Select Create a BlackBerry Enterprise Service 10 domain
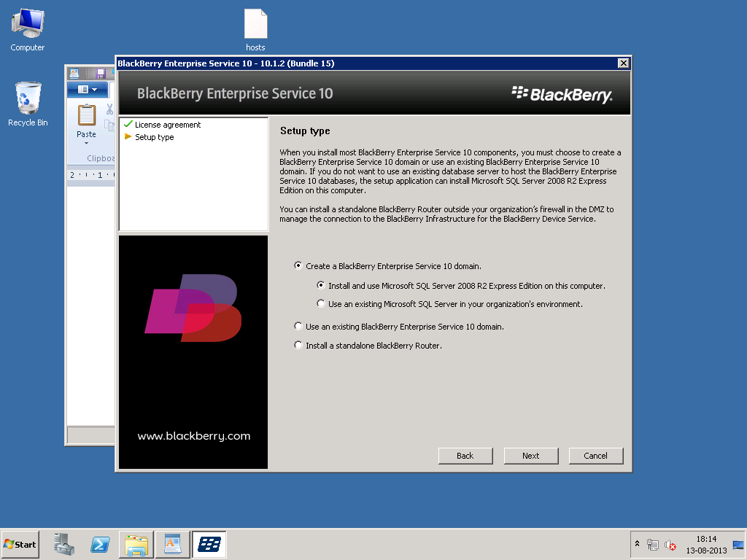The image size is (747, 560). [x=298, y=265]
